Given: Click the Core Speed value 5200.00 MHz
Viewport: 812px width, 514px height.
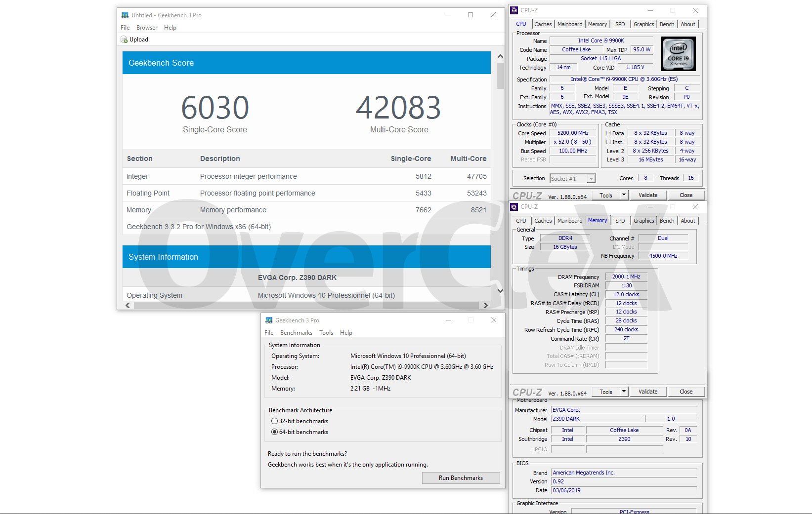Looking at the screenshot, I should click(x=573, y=133).
